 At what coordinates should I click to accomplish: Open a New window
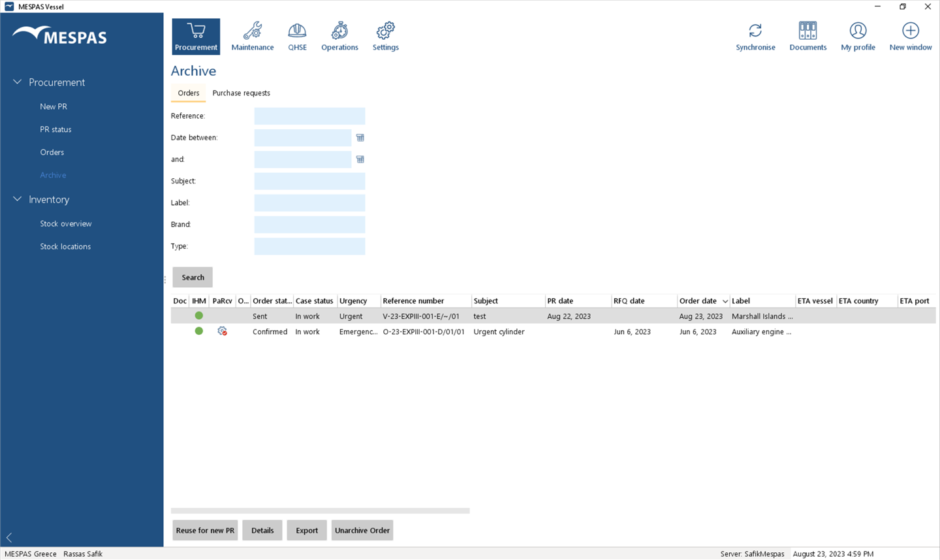pos(911,37)
